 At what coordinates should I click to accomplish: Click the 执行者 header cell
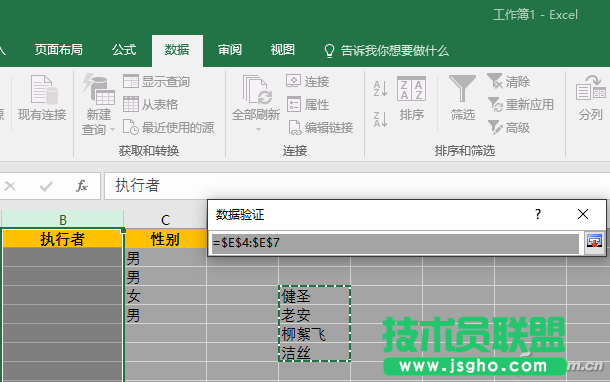[62, 239]
